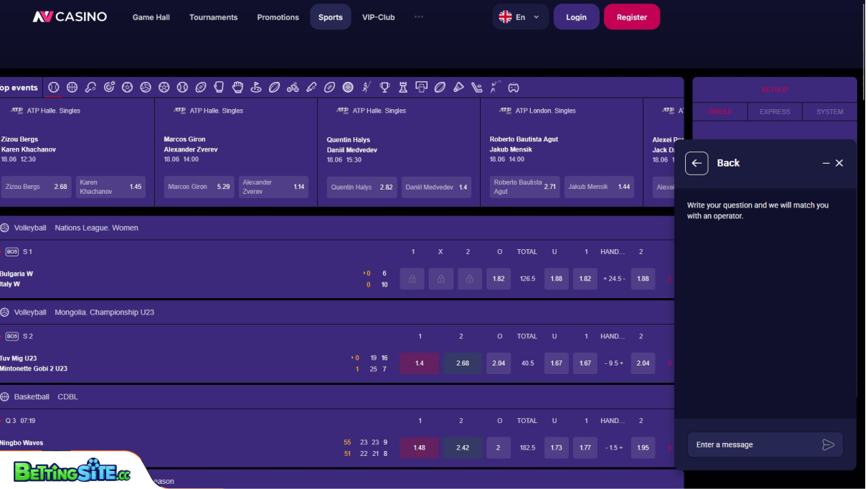Select the badminton shuttlecock icon
The height and width of the screenshot is (489, 868).
[458, 88]
